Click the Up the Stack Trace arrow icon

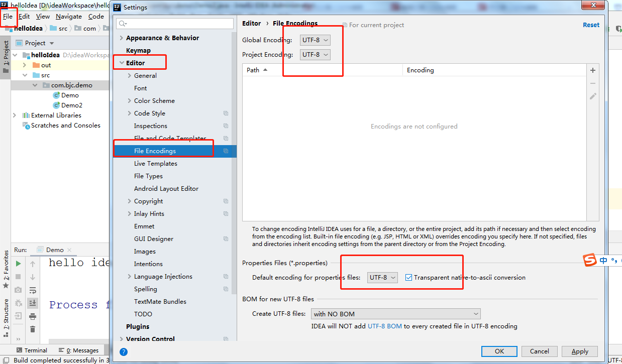33,264
